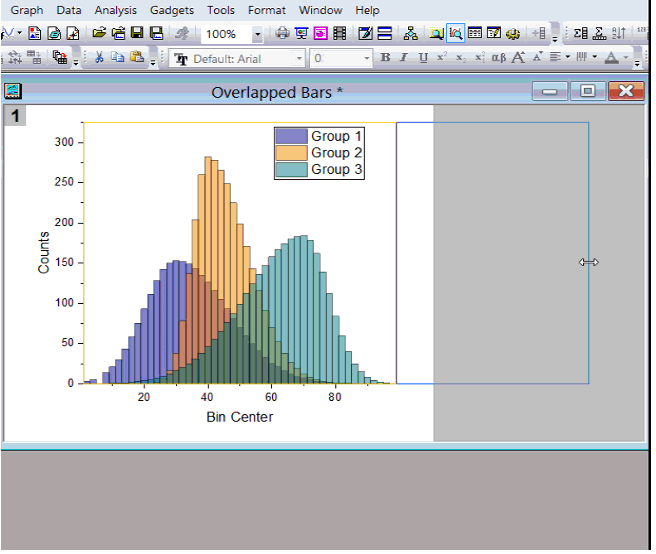Open the Gadgets menu
Viewport: 656px width, 554px height.
[172, 10]
